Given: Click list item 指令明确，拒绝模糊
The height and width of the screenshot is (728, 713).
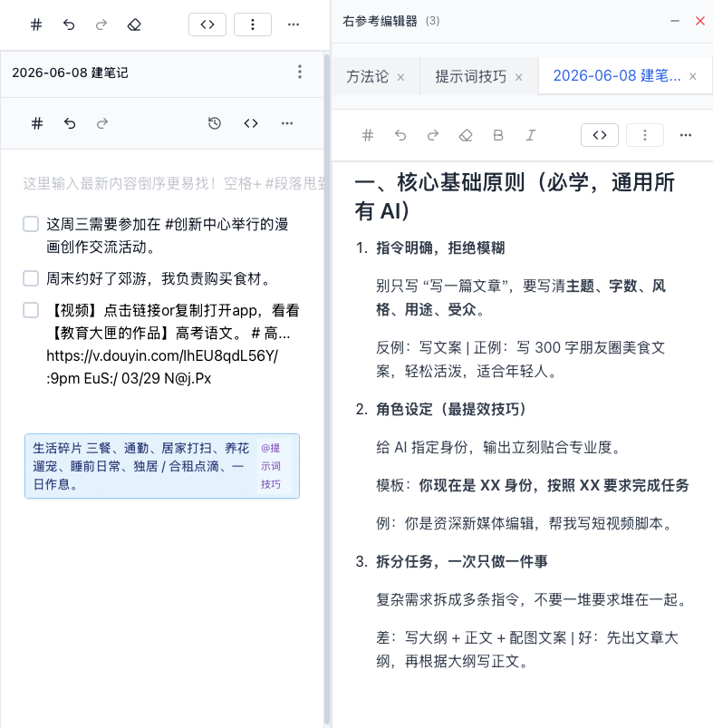Looking at the screenshot, I should pyautogui.click(x=440, y=248).
